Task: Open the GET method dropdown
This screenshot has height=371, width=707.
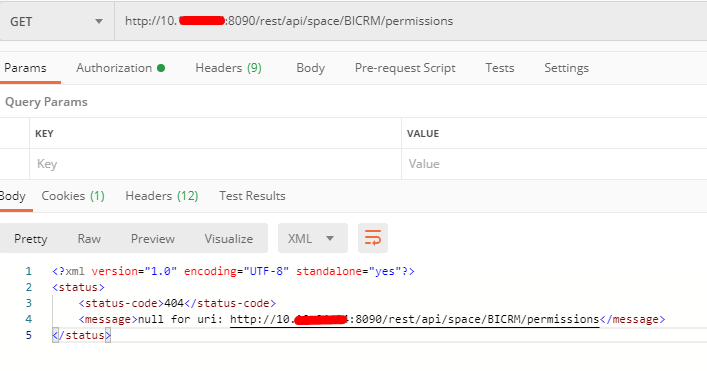Action: coord(56,21)
